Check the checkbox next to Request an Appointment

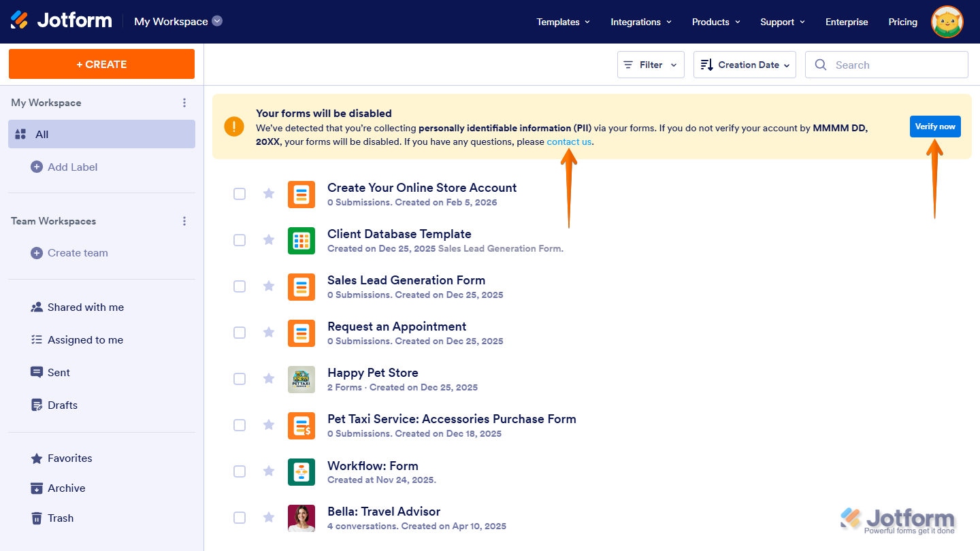point(240,333)
